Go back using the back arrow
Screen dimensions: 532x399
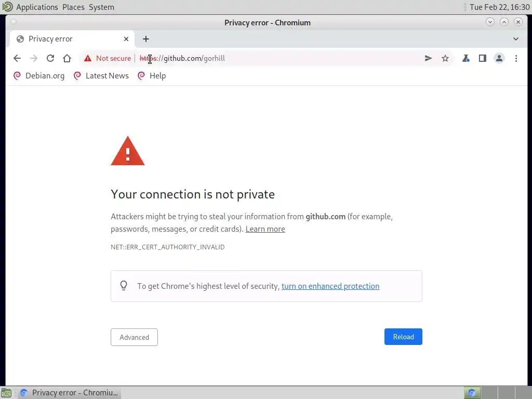[x=17, y=58]
